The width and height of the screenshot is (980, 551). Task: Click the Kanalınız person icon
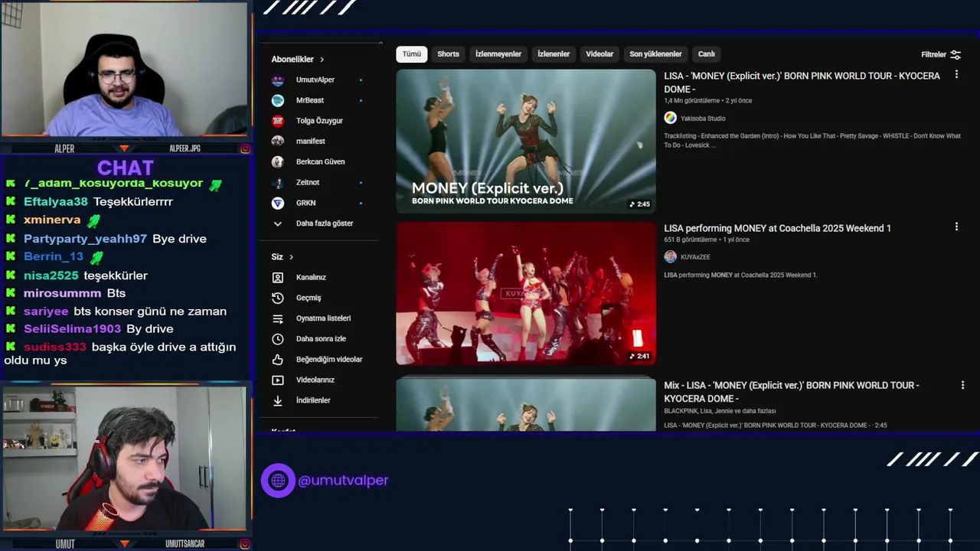point(278,277)
